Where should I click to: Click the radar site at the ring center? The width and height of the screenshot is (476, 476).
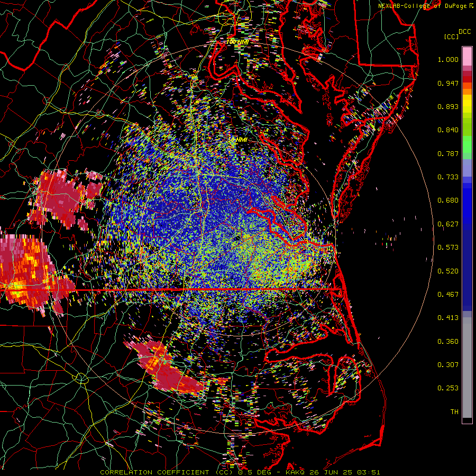coord(237,239)
